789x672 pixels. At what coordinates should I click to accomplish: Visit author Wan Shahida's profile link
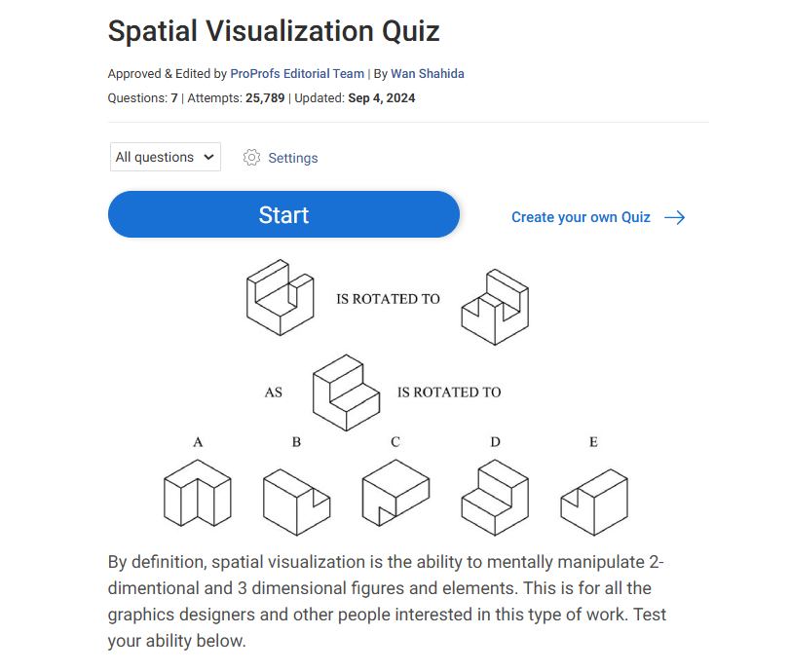pyautogui.click(x=429, y=73)
